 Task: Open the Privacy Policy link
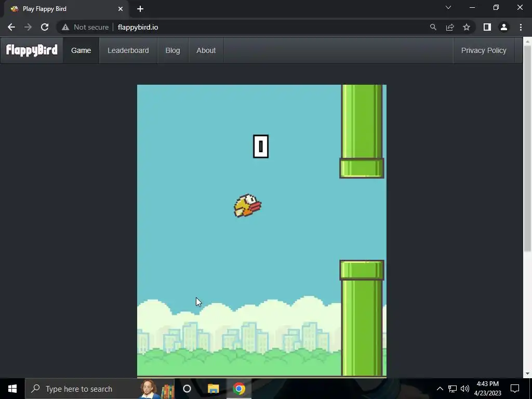pos(484,50)
